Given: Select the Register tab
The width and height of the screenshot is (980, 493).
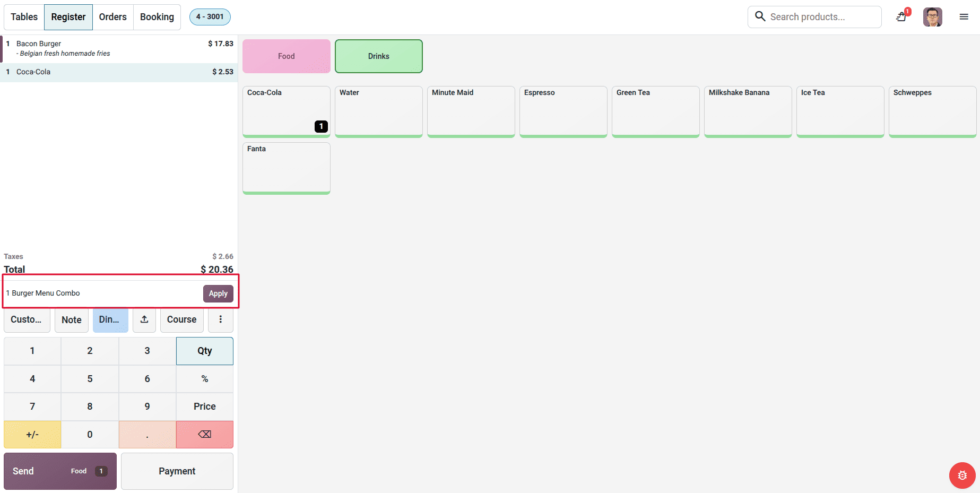Looking at the screenshot, I should click(68, 17).
